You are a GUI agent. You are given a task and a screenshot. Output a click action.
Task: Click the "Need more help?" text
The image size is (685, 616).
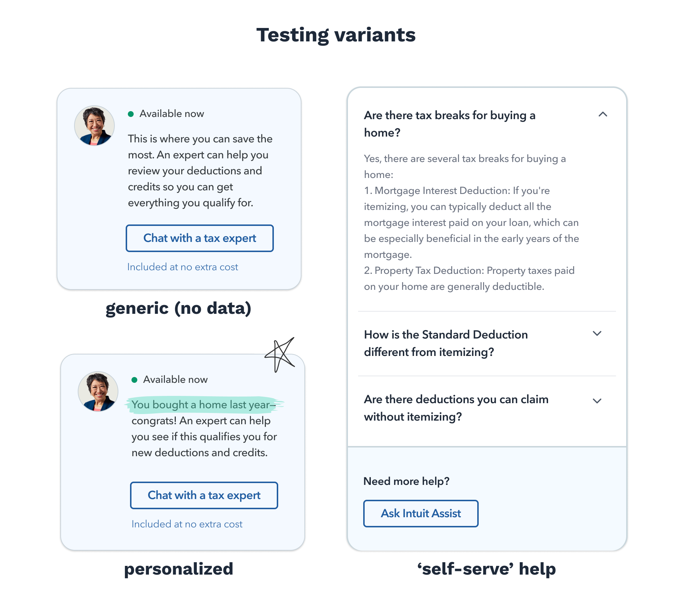point(406,481)
